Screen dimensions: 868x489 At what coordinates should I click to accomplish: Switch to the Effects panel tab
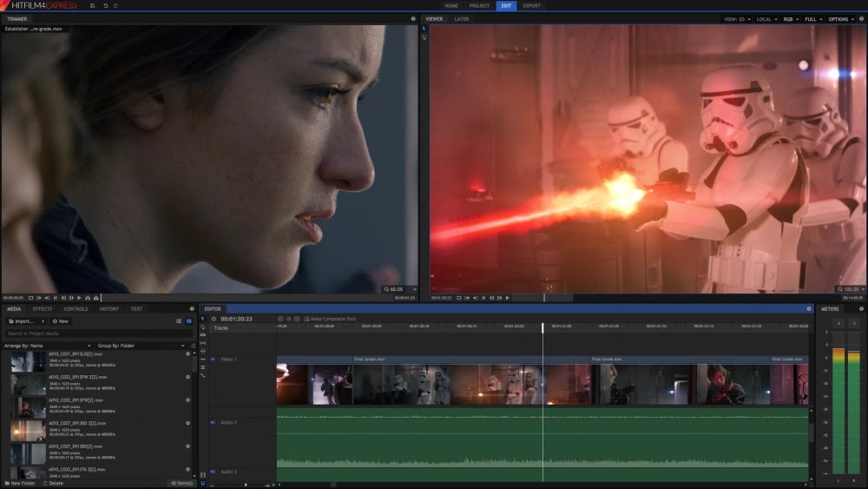(x=43, y=308)
